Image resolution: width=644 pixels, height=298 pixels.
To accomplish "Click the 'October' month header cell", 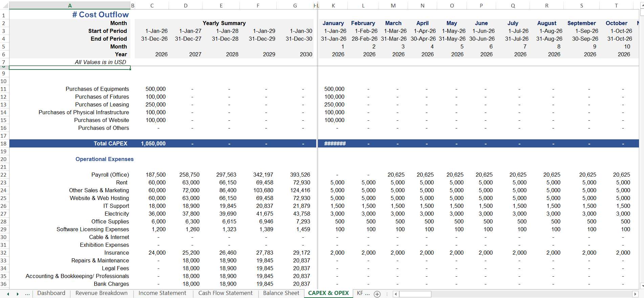I will (x=617, y=23).
